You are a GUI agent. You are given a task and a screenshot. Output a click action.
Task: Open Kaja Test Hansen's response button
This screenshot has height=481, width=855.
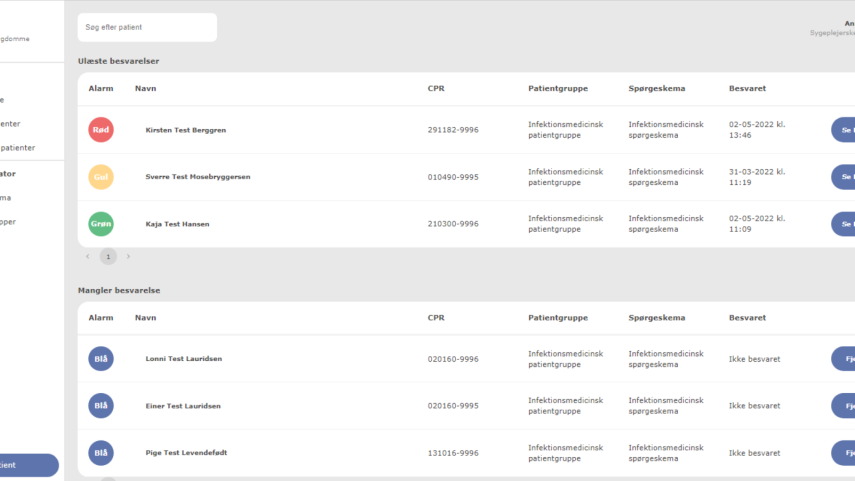click(x=843, y=224)
